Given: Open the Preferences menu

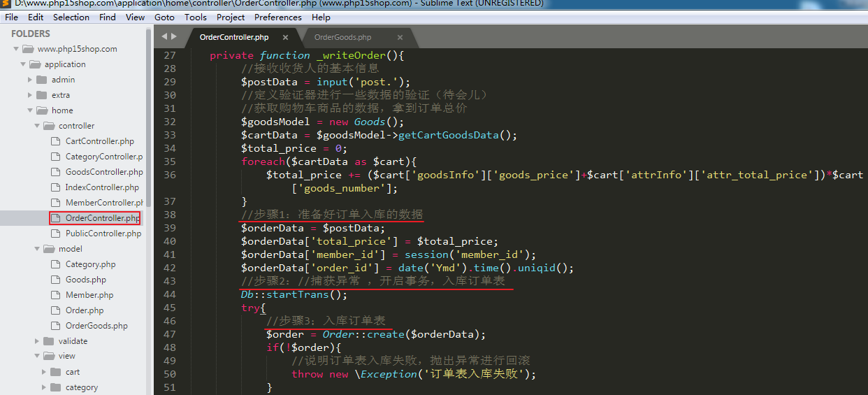Looking at the screenshot, I should 277,17.
